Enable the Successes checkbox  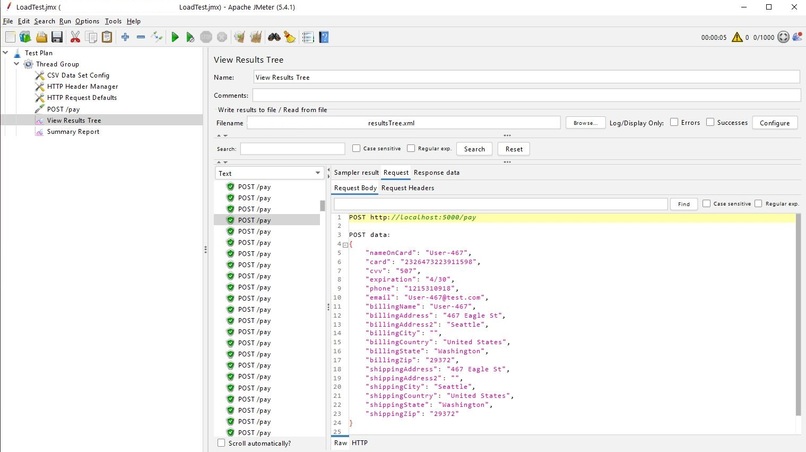click(x=710, y=122)
